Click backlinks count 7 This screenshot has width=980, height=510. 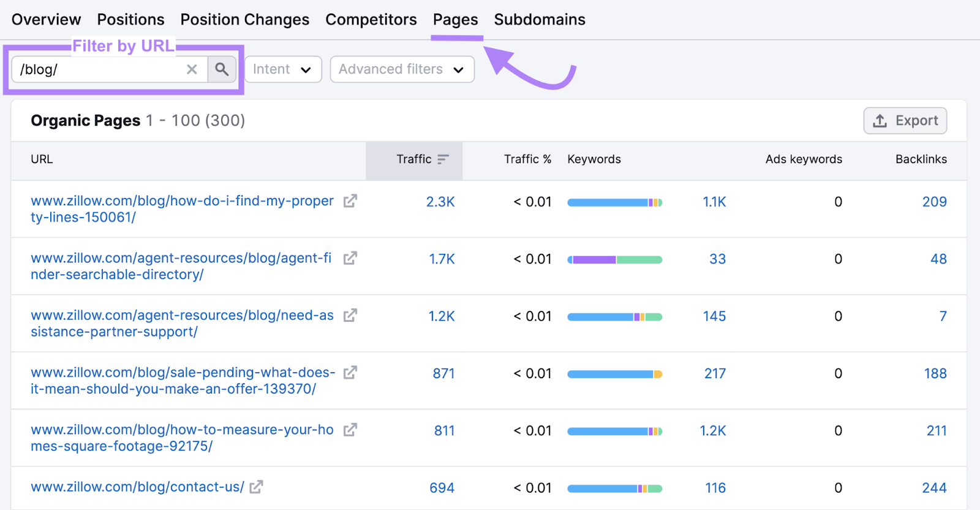pos(943,316)
